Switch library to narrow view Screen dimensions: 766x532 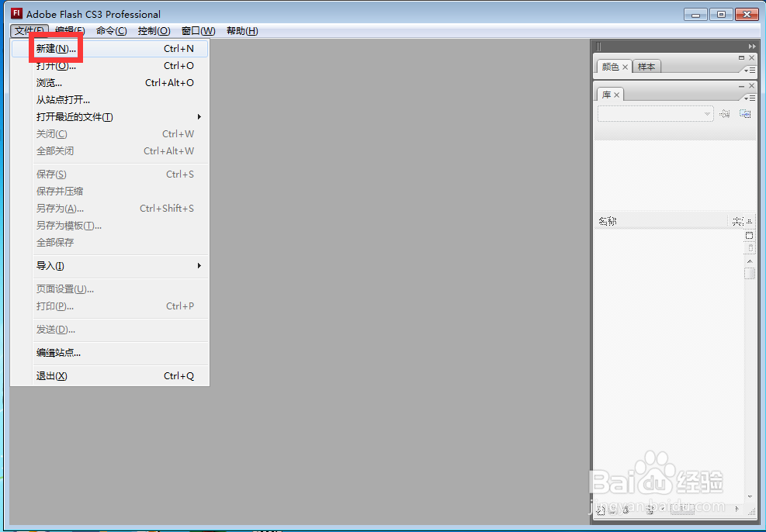[x=750, y=248]
